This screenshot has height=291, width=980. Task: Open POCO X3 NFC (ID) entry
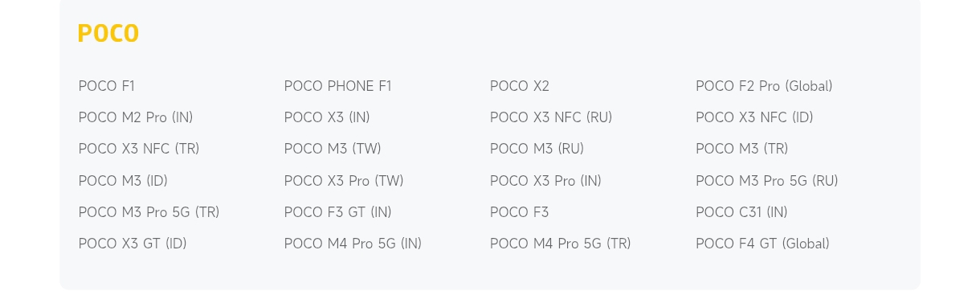pyautogui.click(x=754, y=117)
